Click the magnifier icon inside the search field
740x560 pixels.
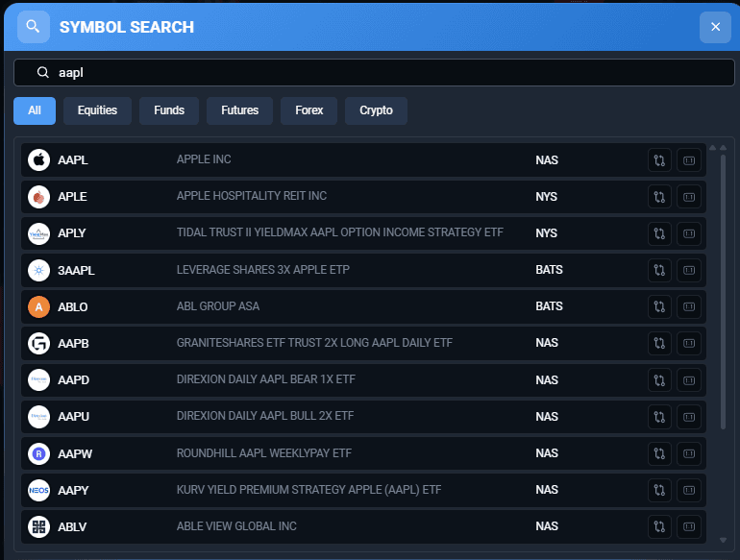43,72
